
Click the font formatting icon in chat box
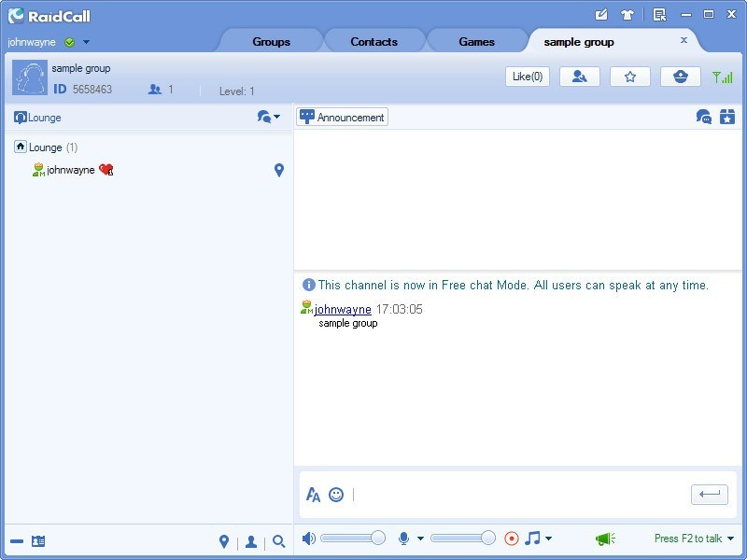313,495
